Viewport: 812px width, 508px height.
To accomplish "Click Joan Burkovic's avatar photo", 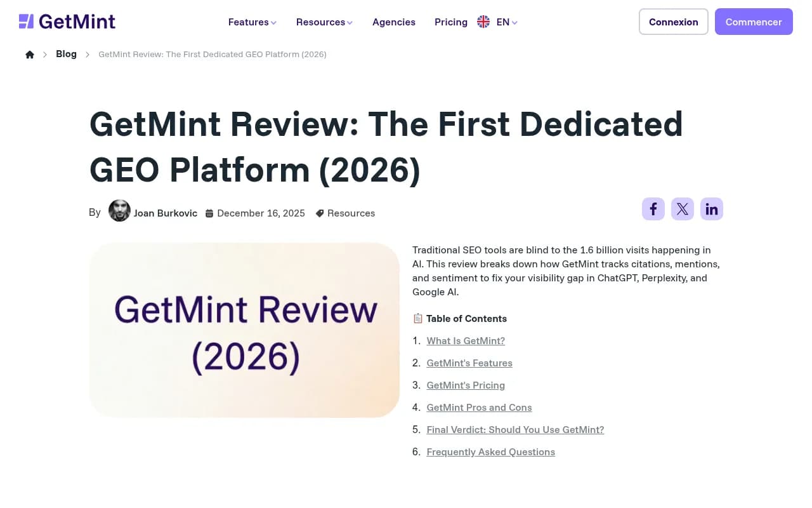I will [x=119, y=210].
